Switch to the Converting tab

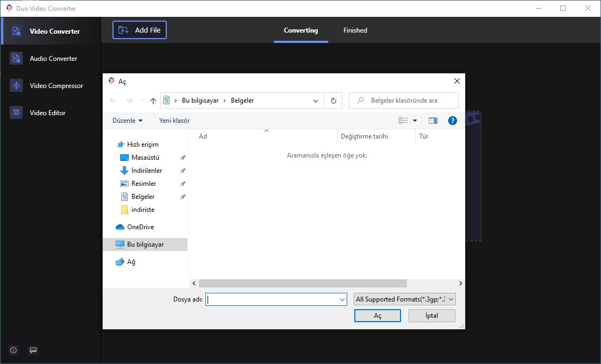tap(301, 30)
